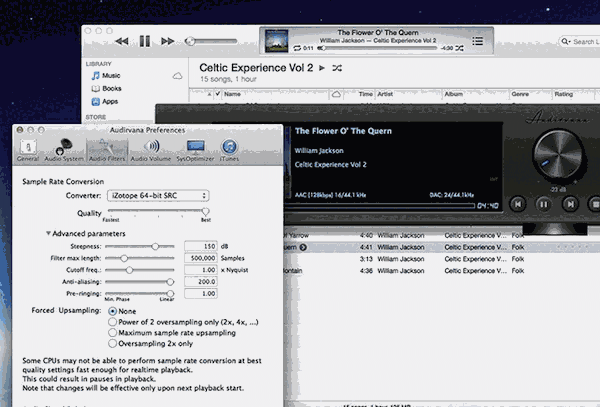Screen dimensions: 600x407
Task: Open Audio Volume preferences tab
Action: tap(151, 151)
